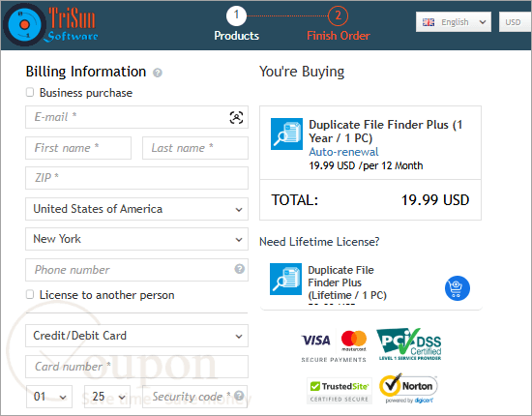Go to step 1 Products

coord(236,24)
